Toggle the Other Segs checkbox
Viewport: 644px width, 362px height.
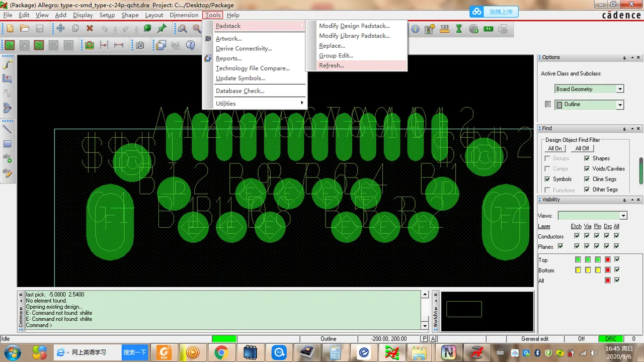587,190
